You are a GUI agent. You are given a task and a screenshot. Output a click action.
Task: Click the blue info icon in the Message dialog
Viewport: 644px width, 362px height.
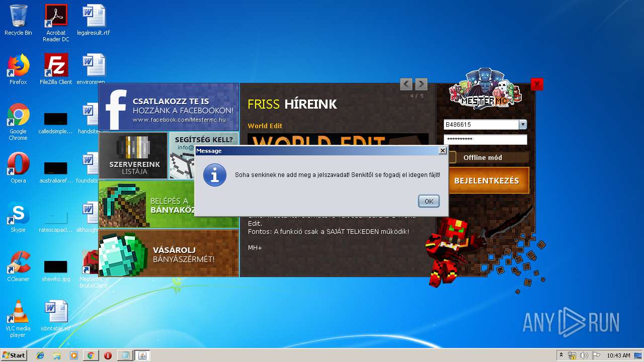click(x=215, y=175)
